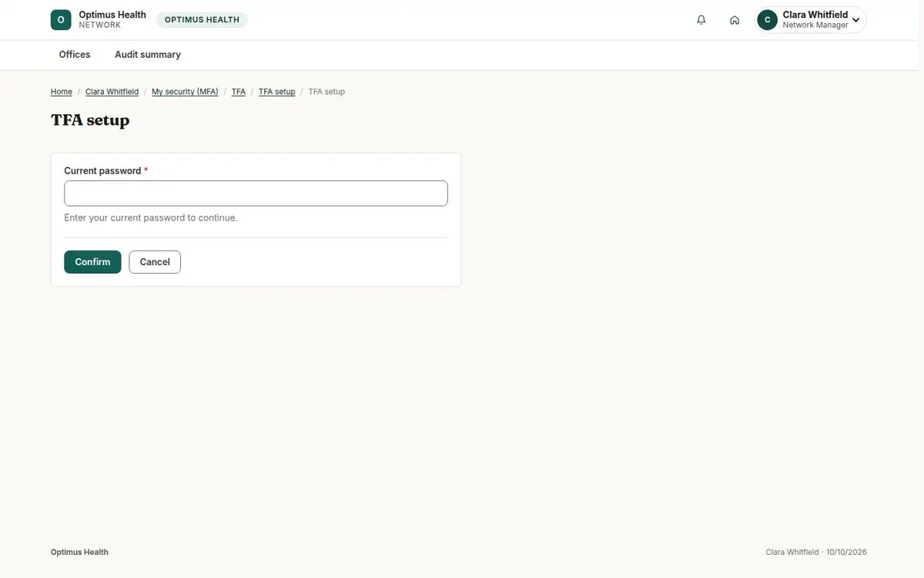The width and height of the screenshot is (924, 578).
Task: Click Clara Whitfield's avatar circle
Action: point(767,20)
